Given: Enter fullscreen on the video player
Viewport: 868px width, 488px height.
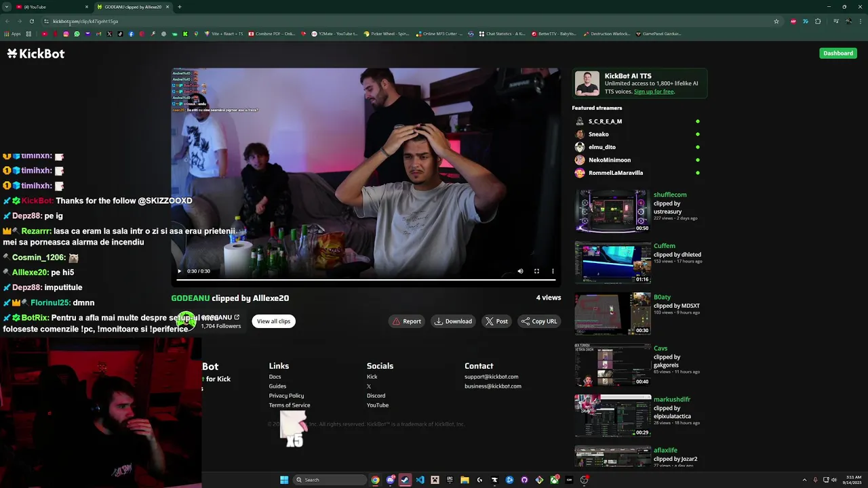Looking at the screenshot, I should tap(536, 271).
